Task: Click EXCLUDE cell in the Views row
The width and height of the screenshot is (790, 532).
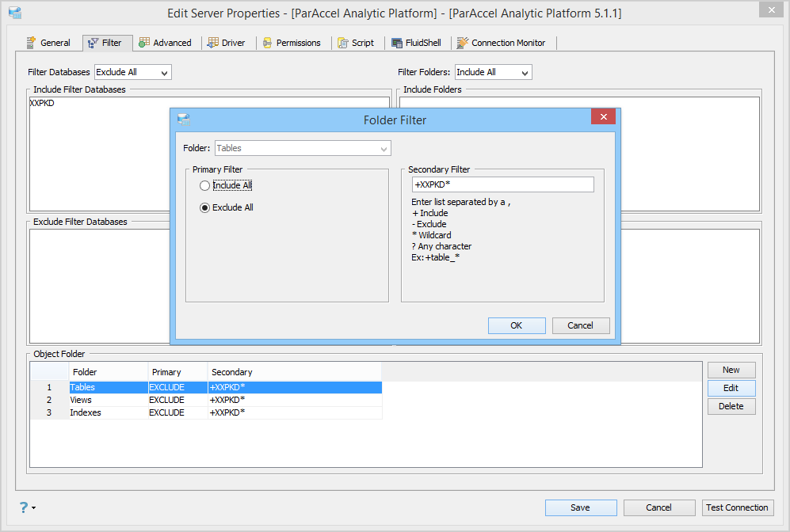Action: [177, 400]
